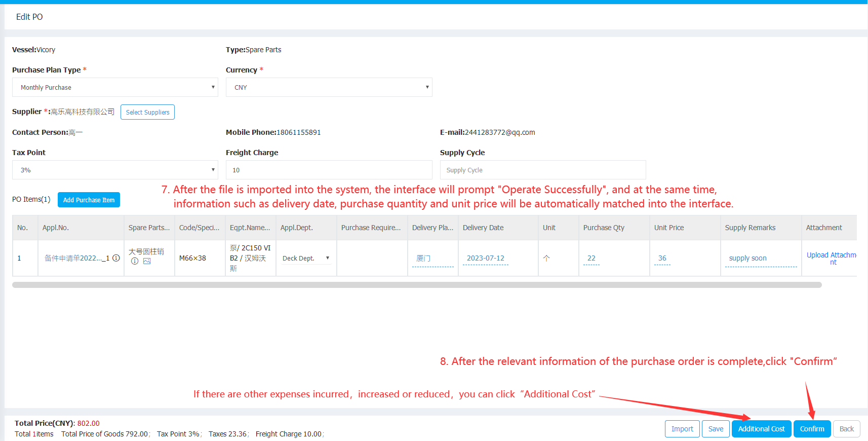
Task: Click the info icon under spare part name
Action: (x=135, y=261)
